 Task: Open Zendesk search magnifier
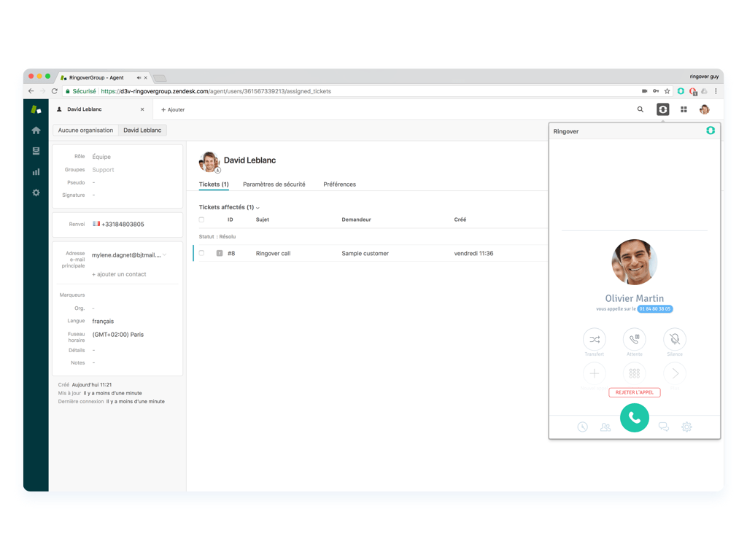640,109
